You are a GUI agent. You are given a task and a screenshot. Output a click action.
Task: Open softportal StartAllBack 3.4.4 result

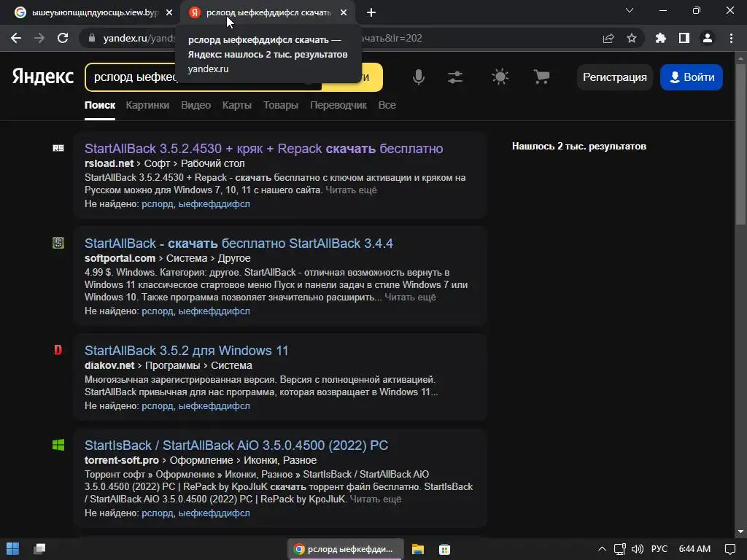coord(239,244)
